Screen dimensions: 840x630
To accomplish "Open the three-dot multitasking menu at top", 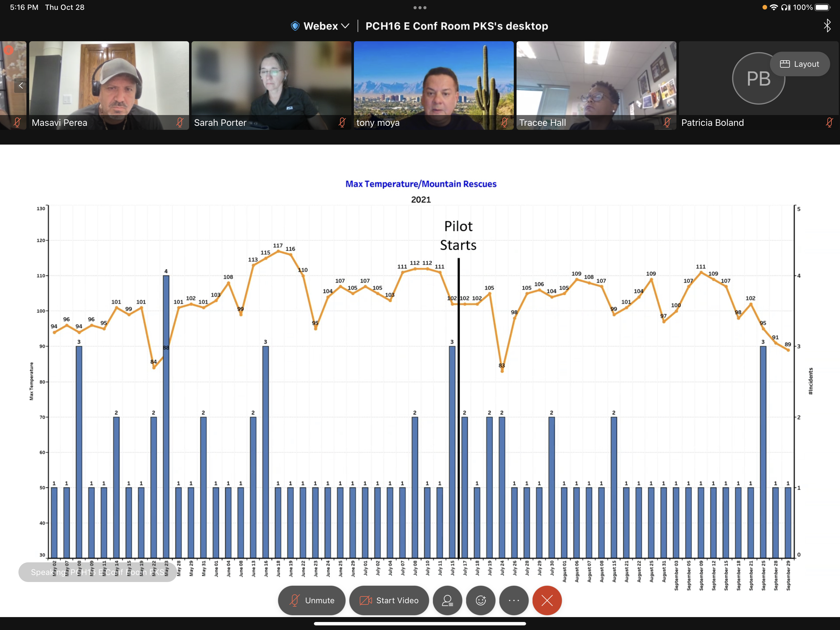I will point(420,8).
